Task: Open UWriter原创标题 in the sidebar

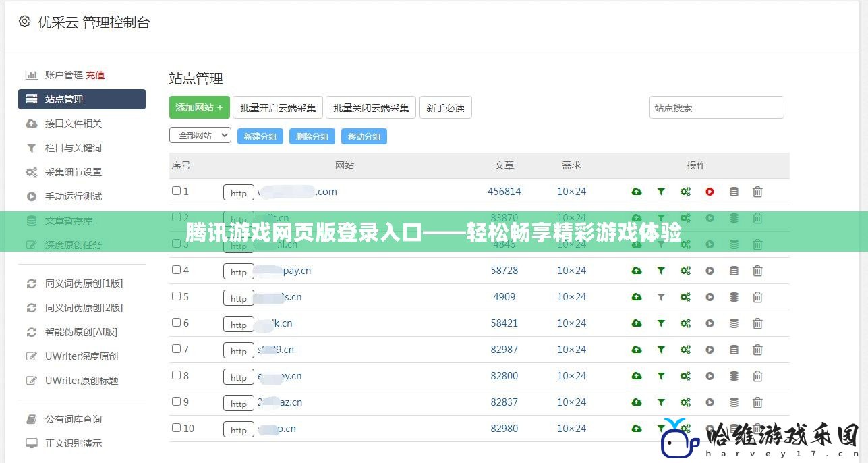Action: [x=82, y=381]
